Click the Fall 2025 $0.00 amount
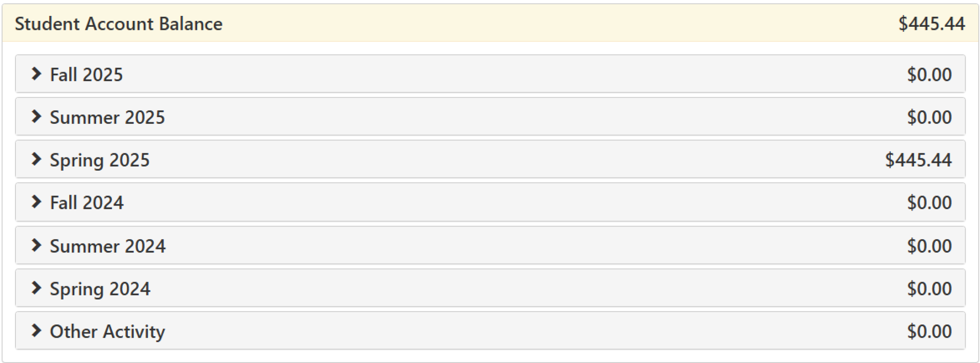Viewport: 980px width, 363px height. click(929, 75)
